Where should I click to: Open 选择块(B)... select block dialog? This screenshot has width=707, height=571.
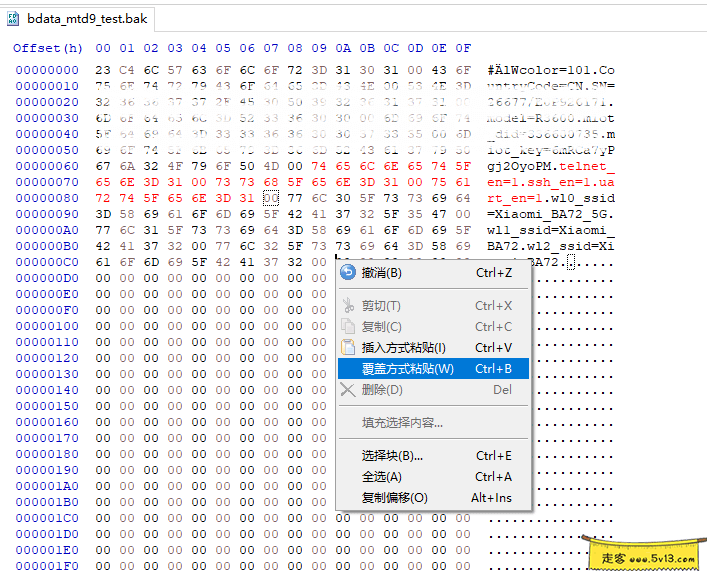pos(433,456)
